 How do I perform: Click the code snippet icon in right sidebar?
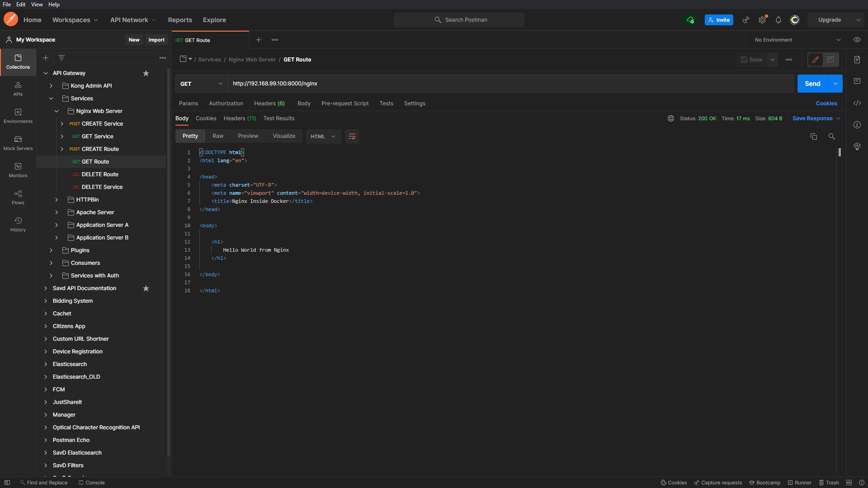(857, 103)
